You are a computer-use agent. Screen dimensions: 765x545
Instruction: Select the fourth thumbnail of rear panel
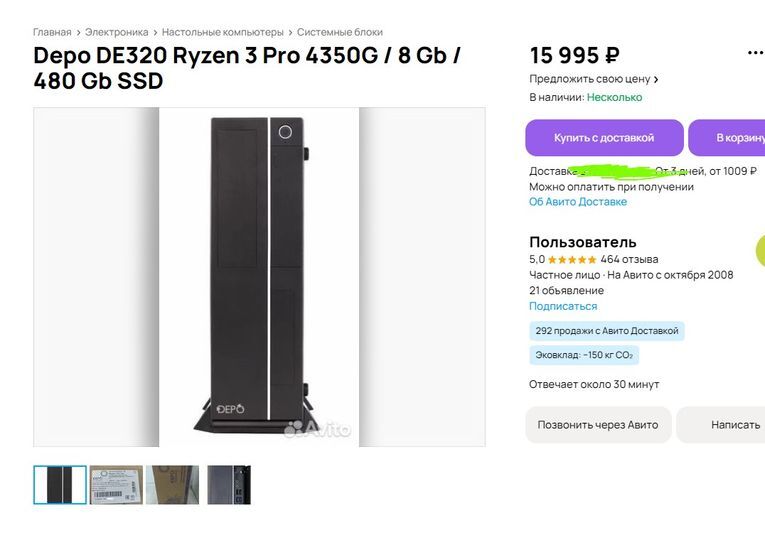pyautogui.click(x=228, y=485)
